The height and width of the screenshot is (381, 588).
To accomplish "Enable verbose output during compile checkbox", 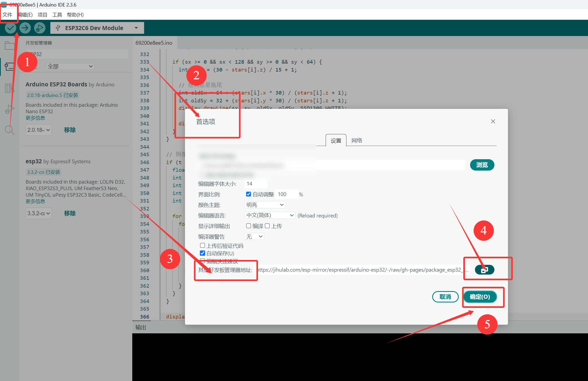I will (248, 226).
